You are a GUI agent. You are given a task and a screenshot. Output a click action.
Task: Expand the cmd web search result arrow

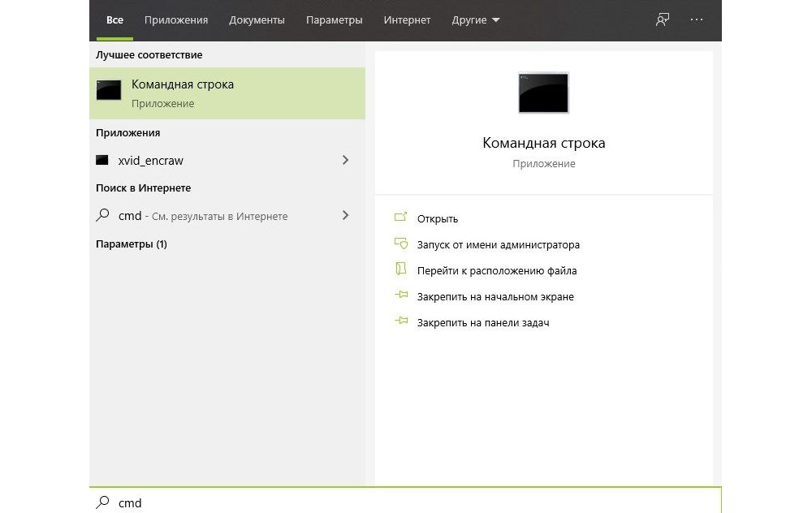coord(346,216)
